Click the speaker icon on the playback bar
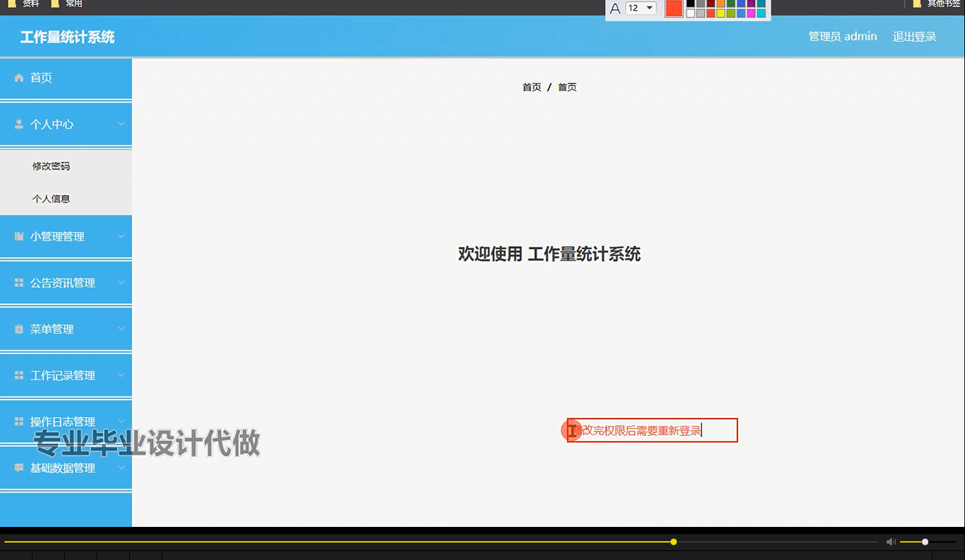This screenshot has height=560, width=965. click(891, 542)
